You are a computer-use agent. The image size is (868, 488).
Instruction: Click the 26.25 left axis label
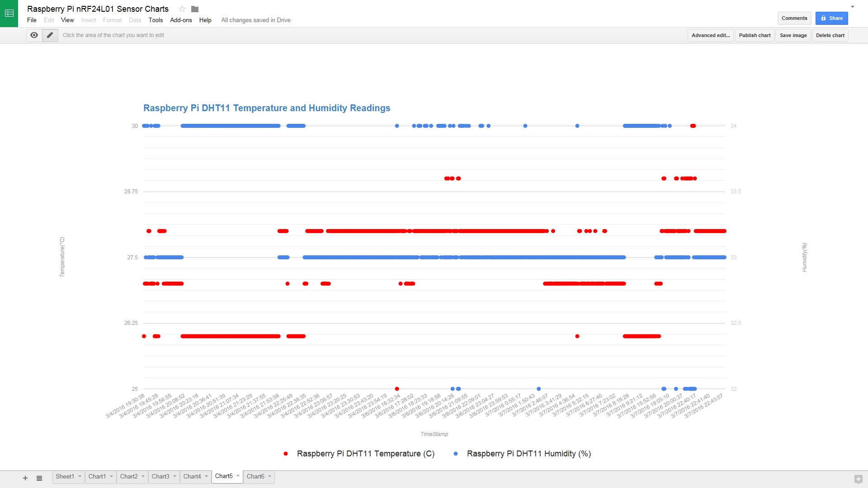point(131,323)
